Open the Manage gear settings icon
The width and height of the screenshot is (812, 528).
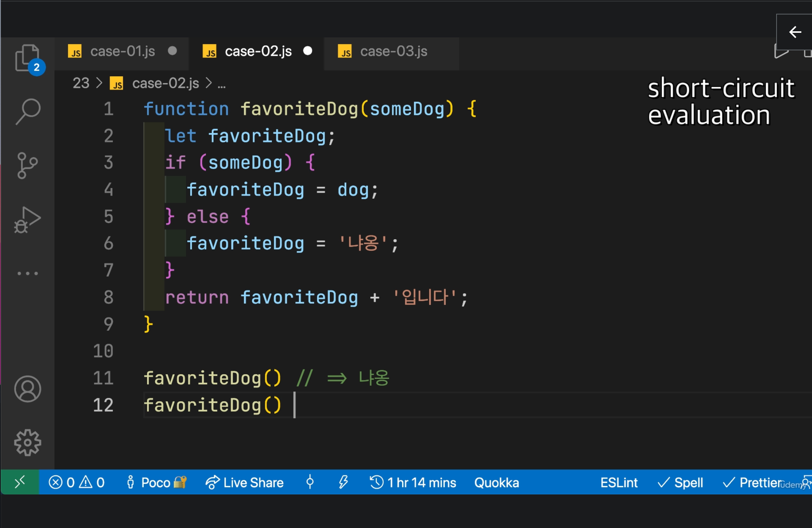tap(27, 443)
